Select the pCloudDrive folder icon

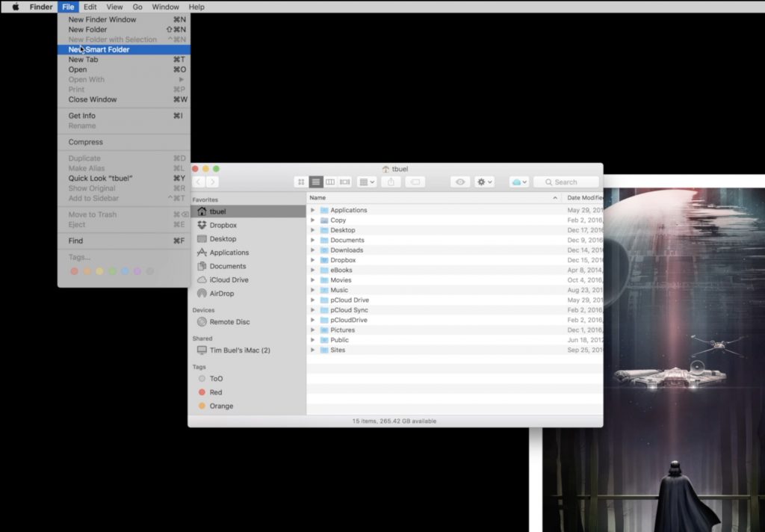[x=324, y=321]
